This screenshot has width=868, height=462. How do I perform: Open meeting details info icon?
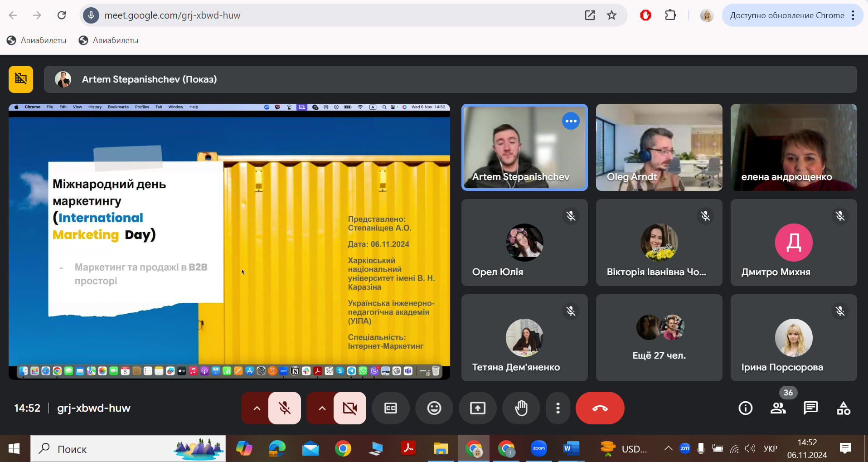pos(745,408)
